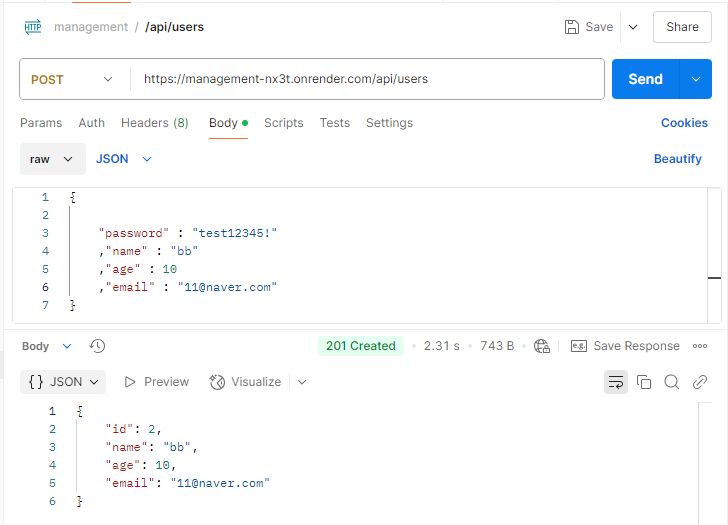
Task: Click the Save button label
Action: [x=599, y=27]
